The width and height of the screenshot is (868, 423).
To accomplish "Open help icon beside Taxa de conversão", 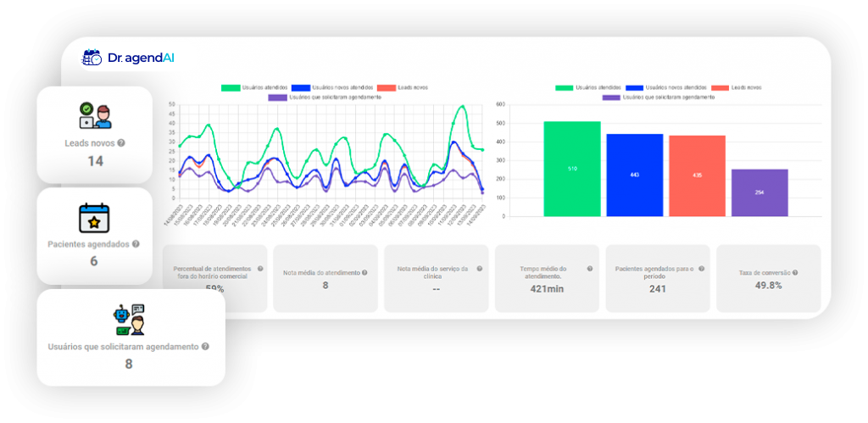I will click(795, 272).
